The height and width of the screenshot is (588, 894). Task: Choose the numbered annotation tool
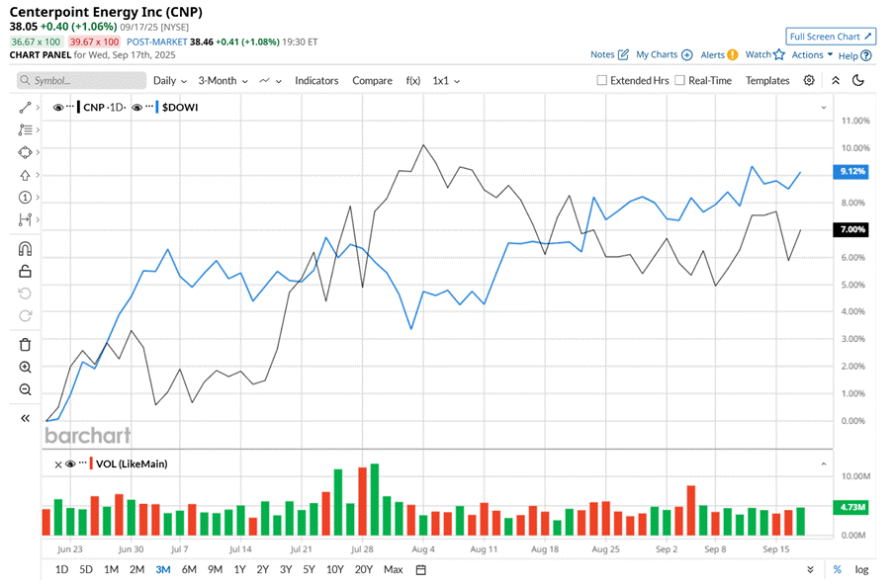coord(25,197)
